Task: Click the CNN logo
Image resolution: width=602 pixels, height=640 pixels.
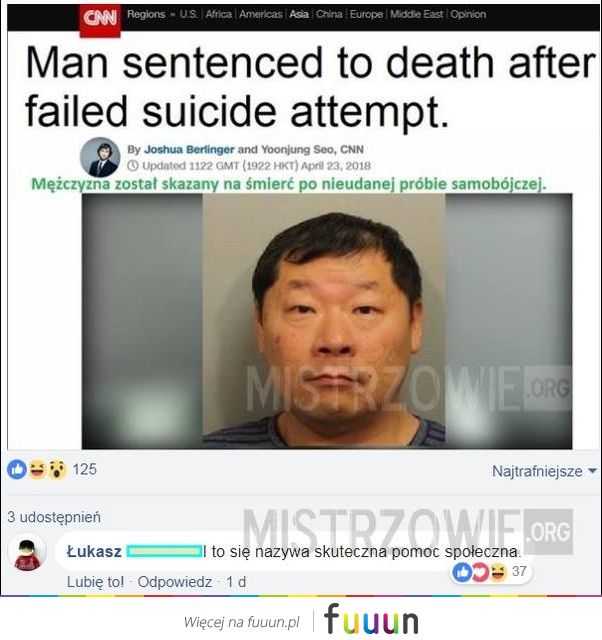Action: 100,19
